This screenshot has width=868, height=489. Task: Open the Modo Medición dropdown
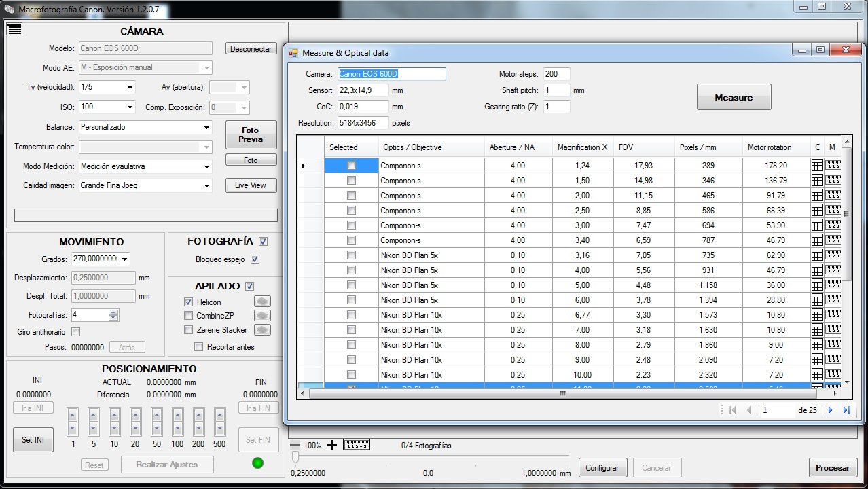(206, 166)
